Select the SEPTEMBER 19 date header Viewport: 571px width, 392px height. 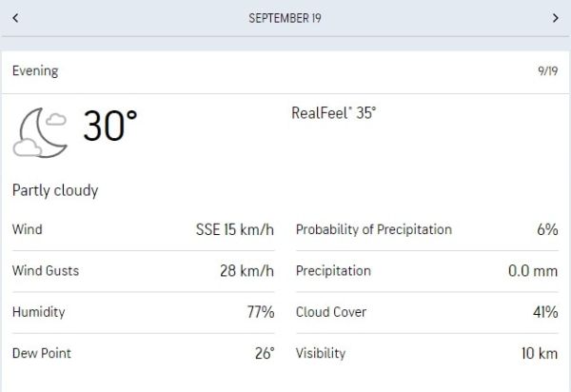pos(285,18)
